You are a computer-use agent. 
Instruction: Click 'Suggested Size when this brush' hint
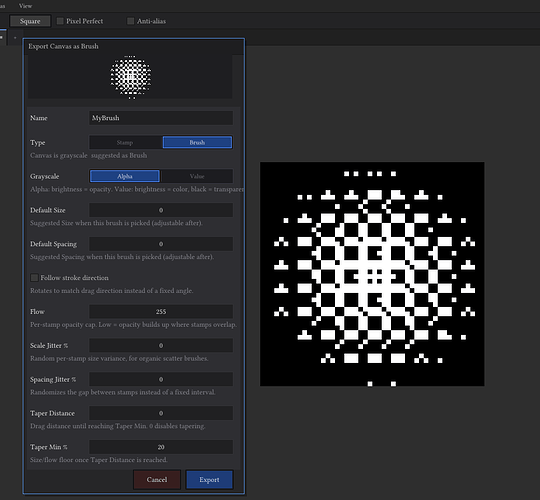(116, 223)
